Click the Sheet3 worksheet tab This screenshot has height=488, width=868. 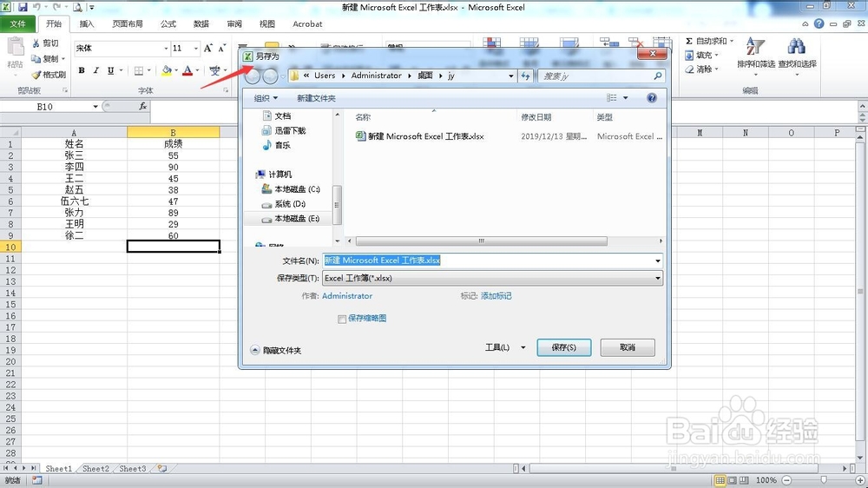point(133,469)
